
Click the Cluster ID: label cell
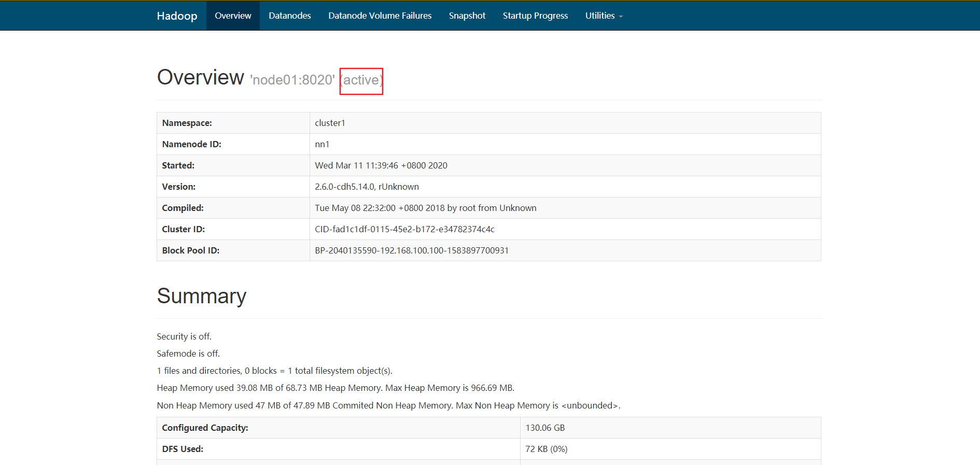coord(233,229)
